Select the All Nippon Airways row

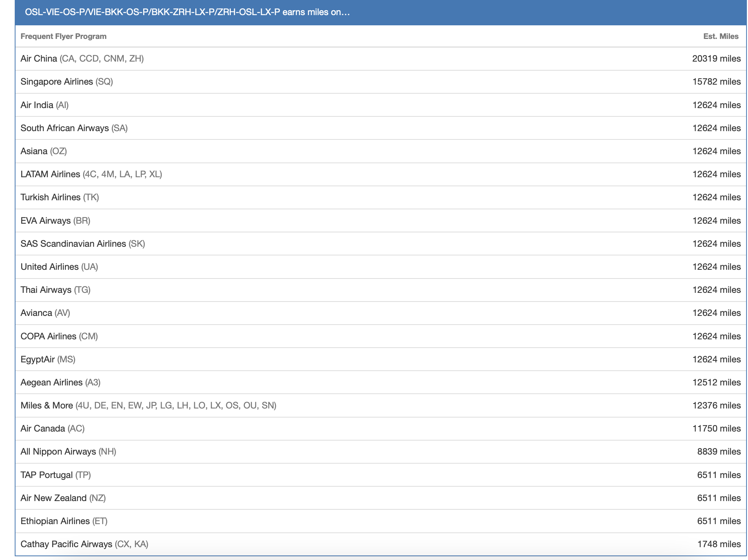pos(381,452)
